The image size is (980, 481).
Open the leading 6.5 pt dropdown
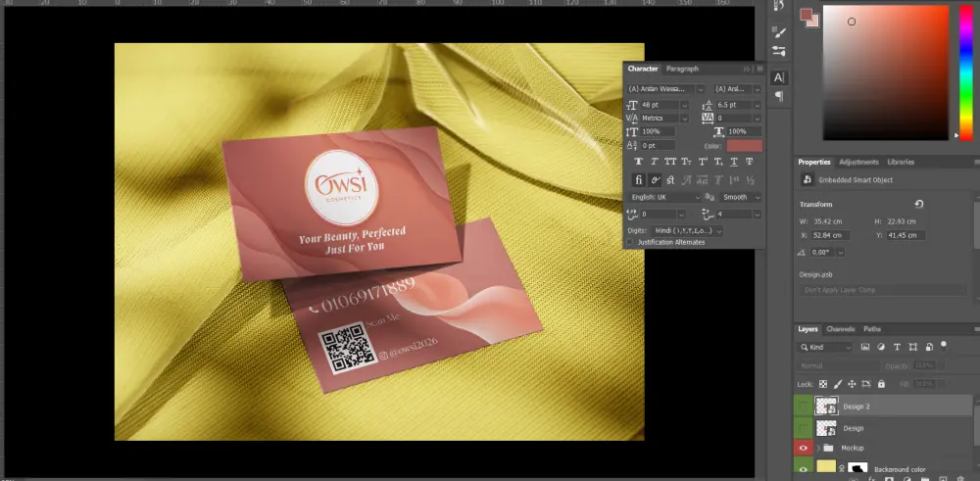click(757, 105)
